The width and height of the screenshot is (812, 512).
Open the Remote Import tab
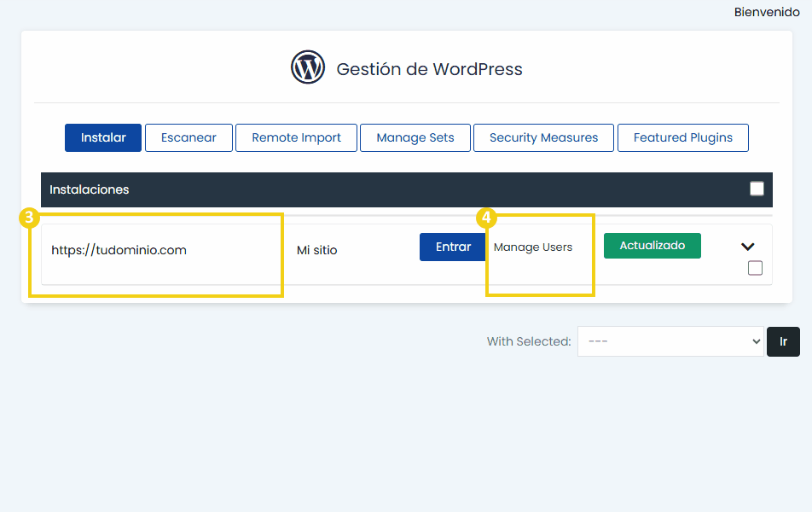[296, 138]
